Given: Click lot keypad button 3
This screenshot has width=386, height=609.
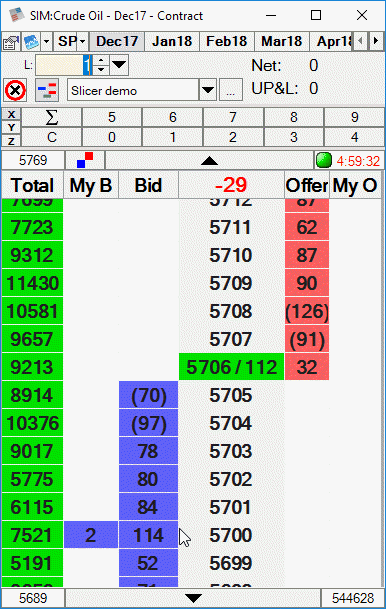Looking at the screenshot, I should coord(294,137).
